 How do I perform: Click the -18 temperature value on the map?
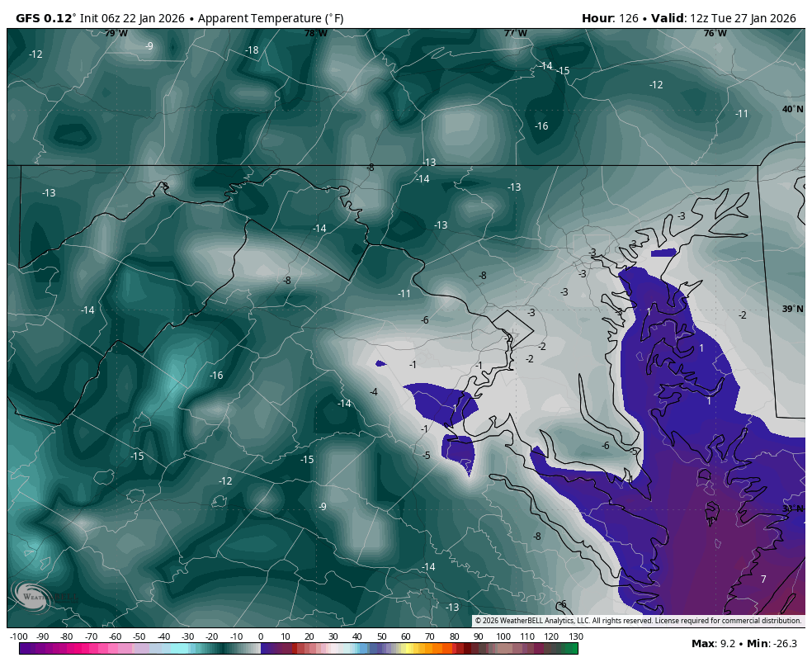252,50
